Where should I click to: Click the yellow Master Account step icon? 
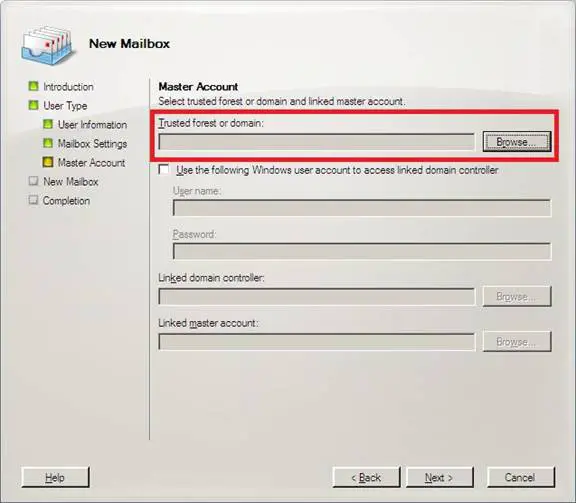[x=48, y=162]
